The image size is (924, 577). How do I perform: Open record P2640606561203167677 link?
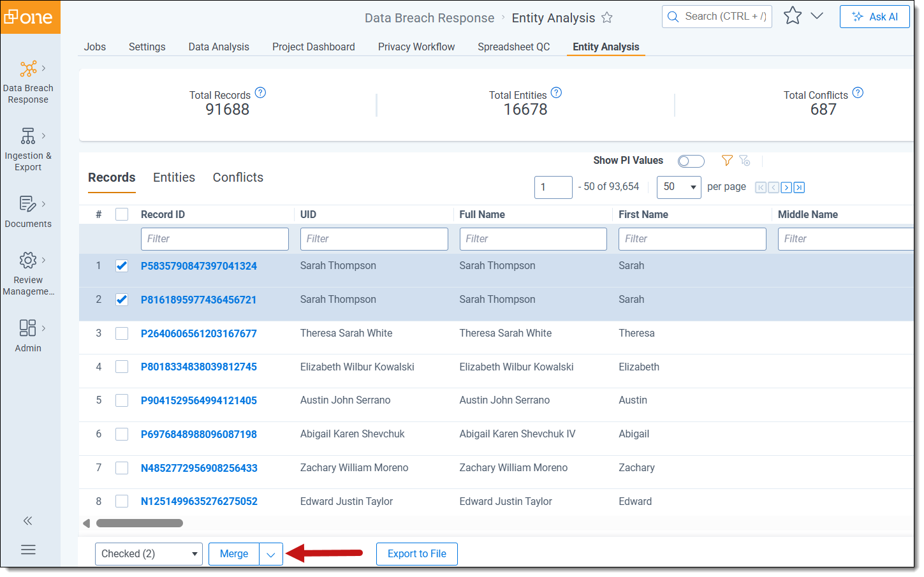(198, 333)
